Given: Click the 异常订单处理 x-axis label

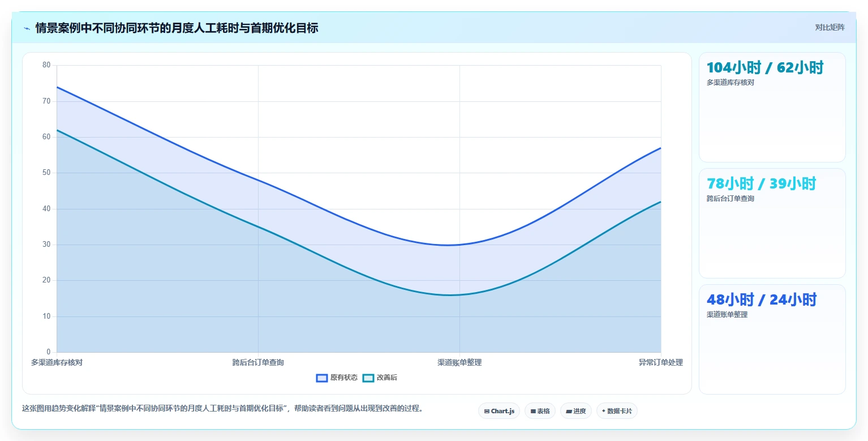Looking at the screenshot, I should tap(661, 362).
